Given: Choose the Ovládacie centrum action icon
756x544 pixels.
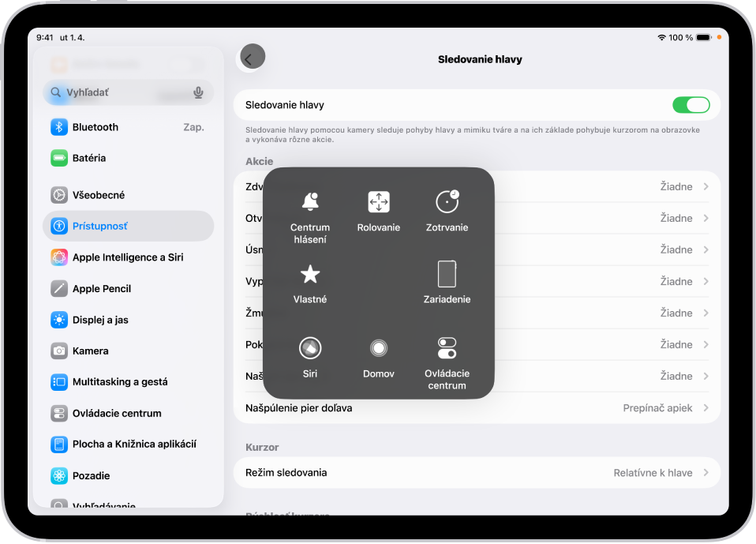Looking at the screenshot, I should click(x=447, y=346).
